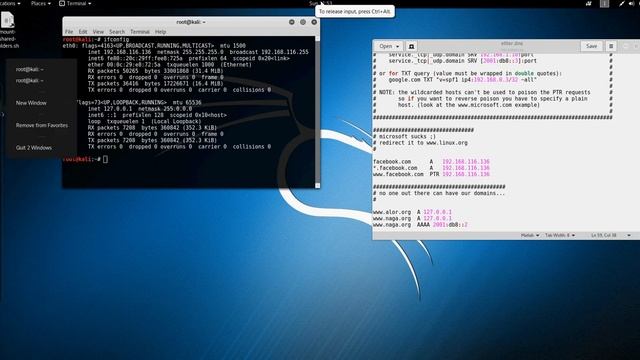The width and height of the screenshot is (640, 360).
Task: Click the www.naga.org AAAA record line
Action: 420,225
